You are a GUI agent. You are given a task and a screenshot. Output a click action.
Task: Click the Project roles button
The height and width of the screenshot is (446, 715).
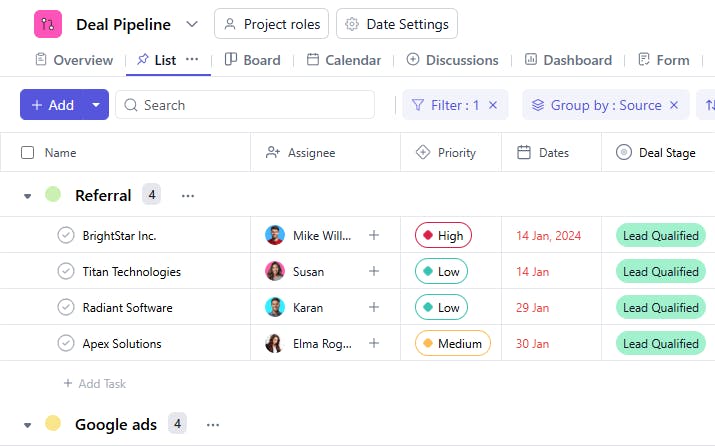click(x=271, y=24)
